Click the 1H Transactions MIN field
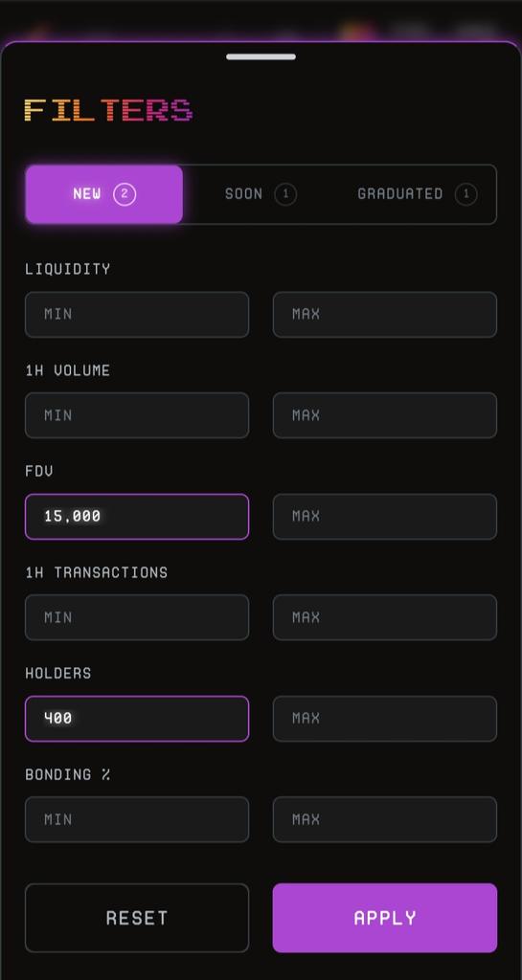 point(137,617)
